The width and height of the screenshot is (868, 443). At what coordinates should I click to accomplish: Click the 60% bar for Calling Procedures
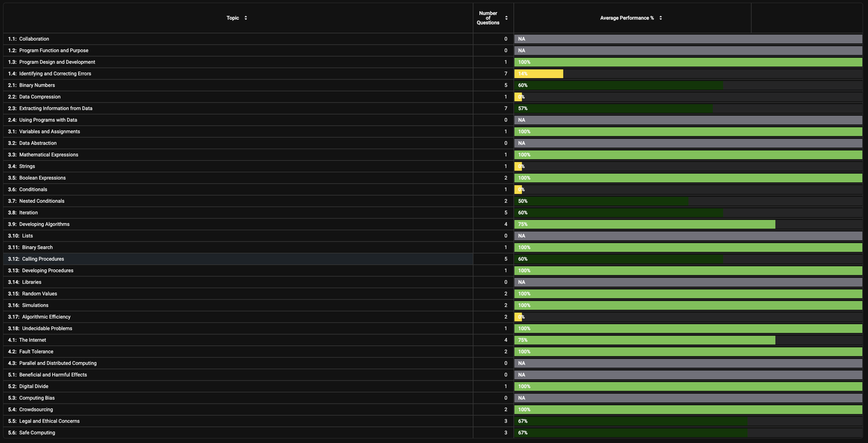click(618, 258)
